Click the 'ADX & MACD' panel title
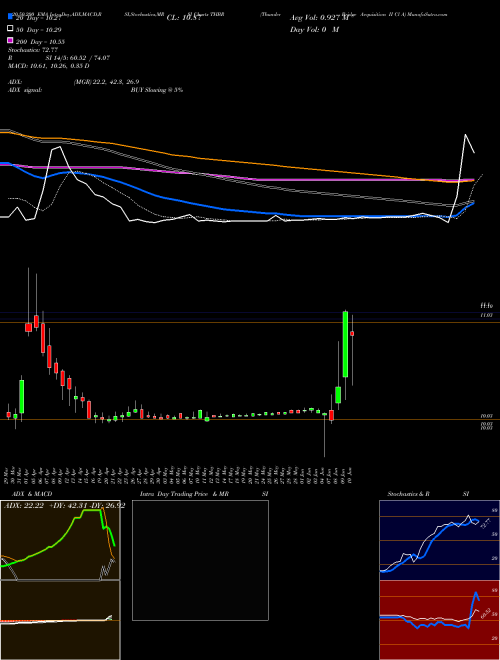500x660 pixels. click(x=32, y=494)
